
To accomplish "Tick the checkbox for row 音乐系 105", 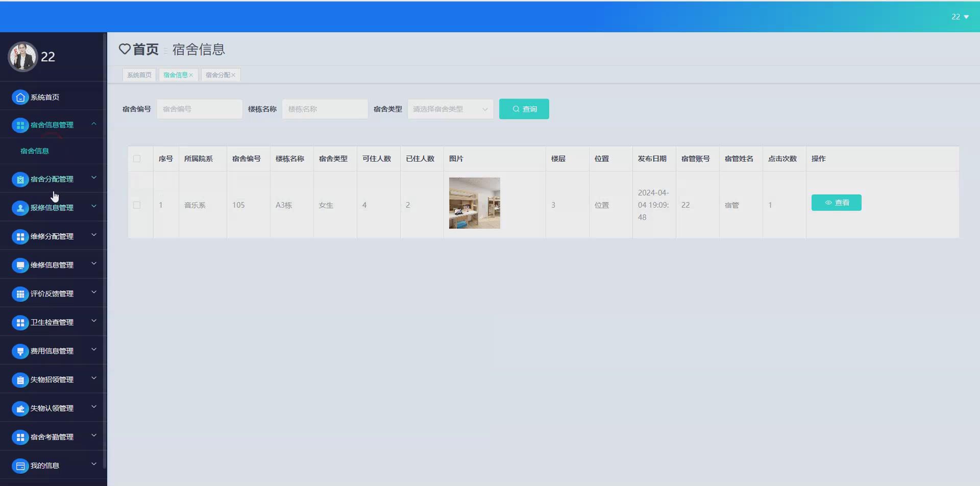I will point(137,205).
